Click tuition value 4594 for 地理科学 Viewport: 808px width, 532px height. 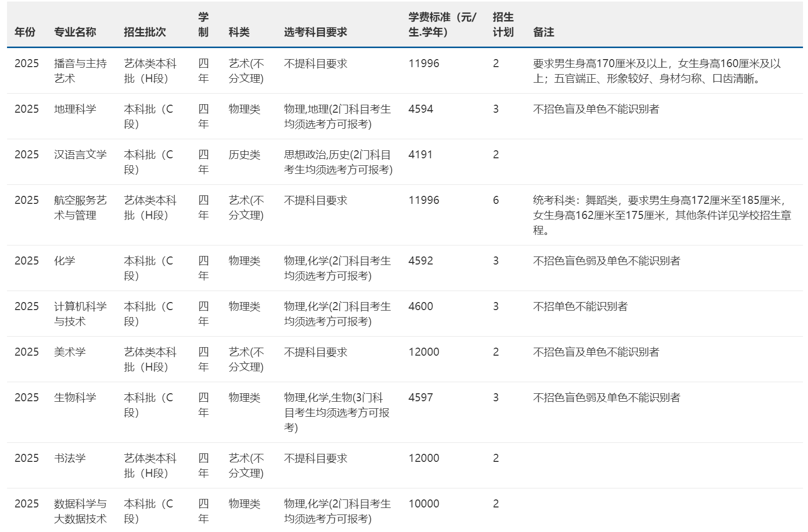[x=421, y=109]
